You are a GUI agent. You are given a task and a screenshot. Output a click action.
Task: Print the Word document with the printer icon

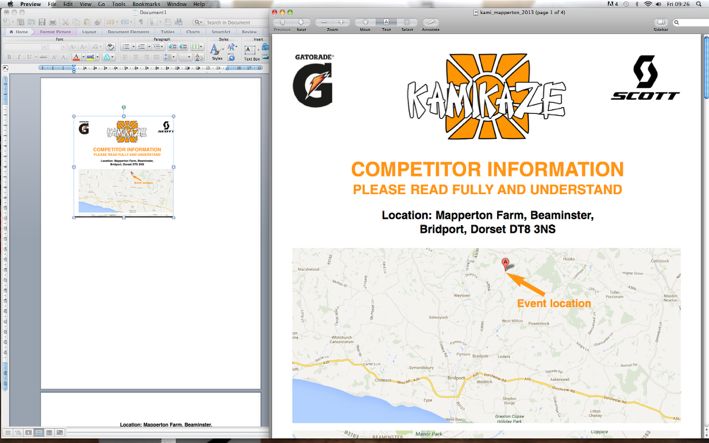(53, 22)
